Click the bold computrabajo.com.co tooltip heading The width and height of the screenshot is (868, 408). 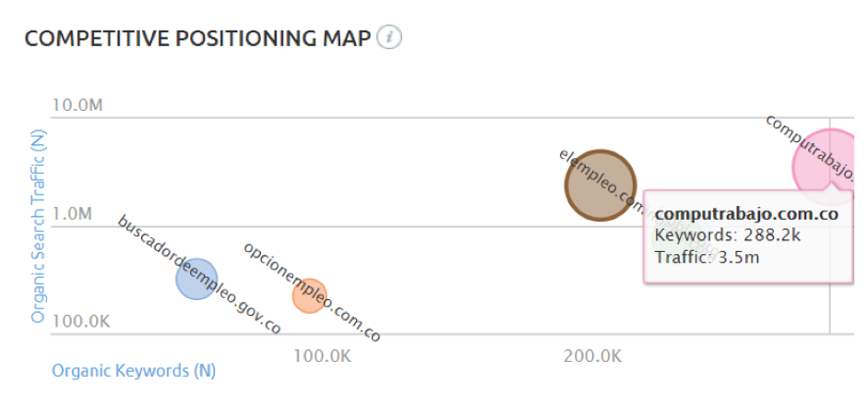745,214
